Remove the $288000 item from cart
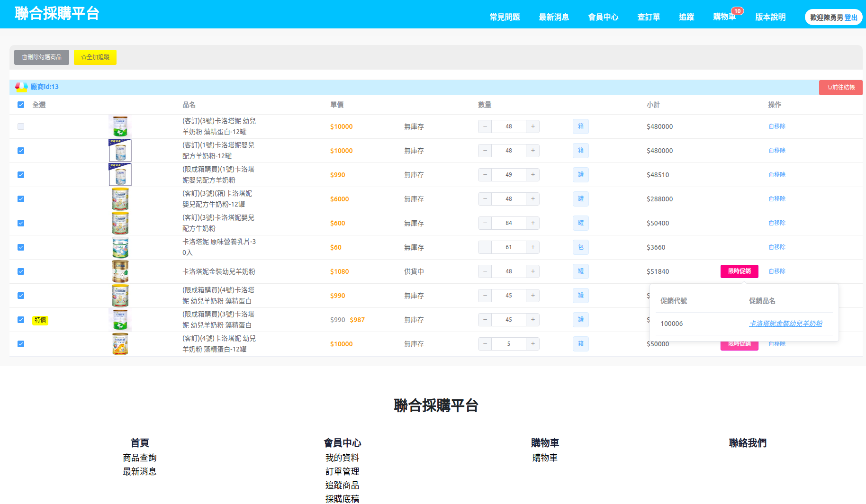This screenshot has height=504, width=866. click(777, 199)
